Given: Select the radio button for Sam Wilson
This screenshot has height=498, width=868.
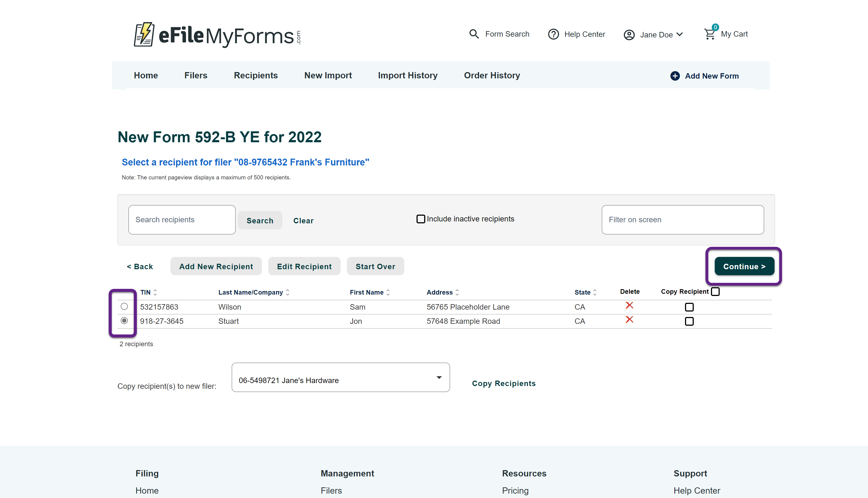Looking at the screenshot, I should [x=124, y=306].
